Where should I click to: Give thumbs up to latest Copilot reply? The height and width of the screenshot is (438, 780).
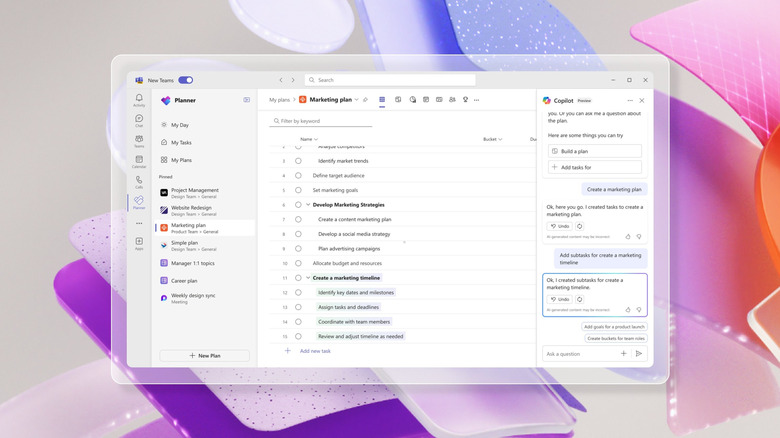628,310
